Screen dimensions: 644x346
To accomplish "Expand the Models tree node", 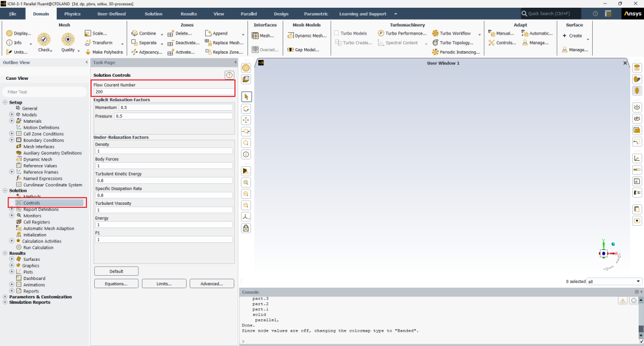I will pos(12,115).
